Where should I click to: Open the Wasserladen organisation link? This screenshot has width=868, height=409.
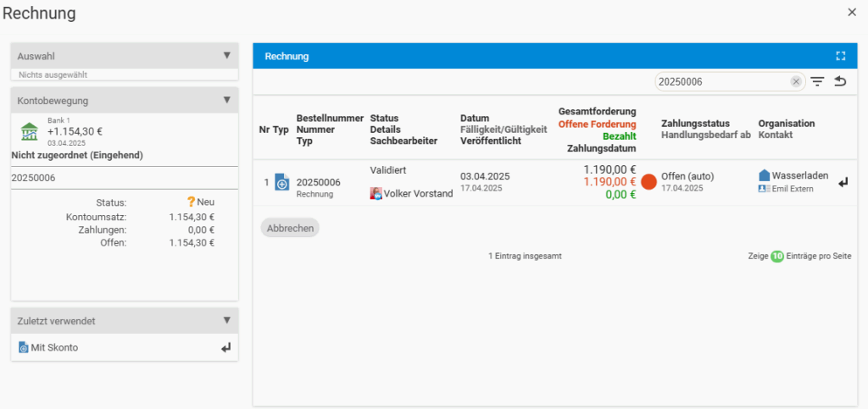click(800, 175)
